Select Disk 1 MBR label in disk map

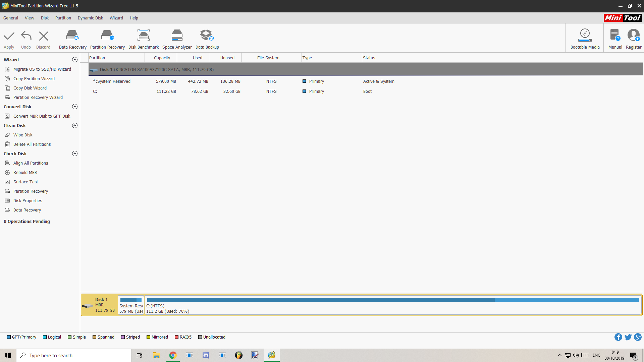pos(100,305)
